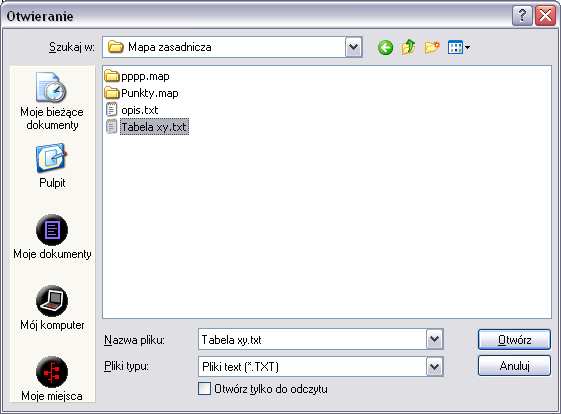
Task: Toggle Otwórz tylko do odczytu checkbox
Action: (x=204, y=389)
